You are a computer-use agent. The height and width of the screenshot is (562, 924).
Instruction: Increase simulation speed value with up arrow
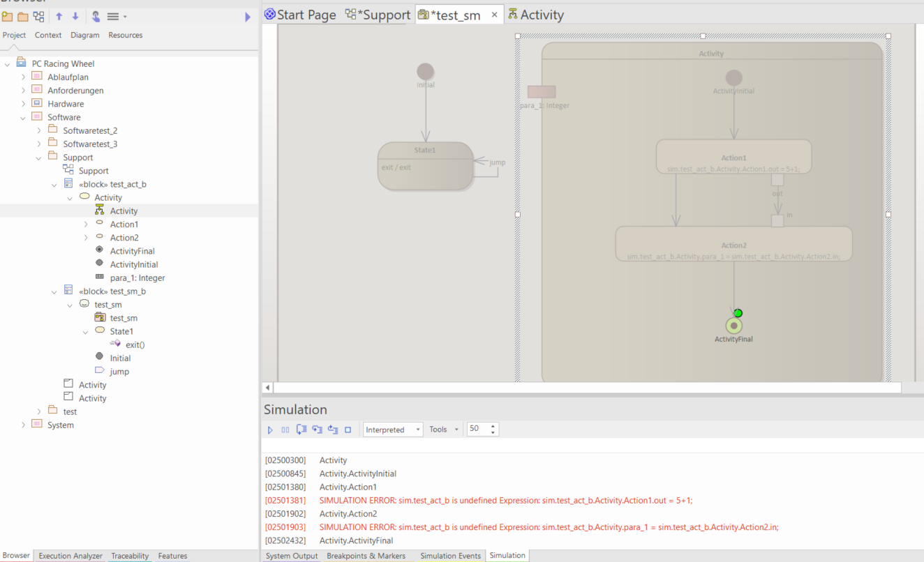point(493,426)
